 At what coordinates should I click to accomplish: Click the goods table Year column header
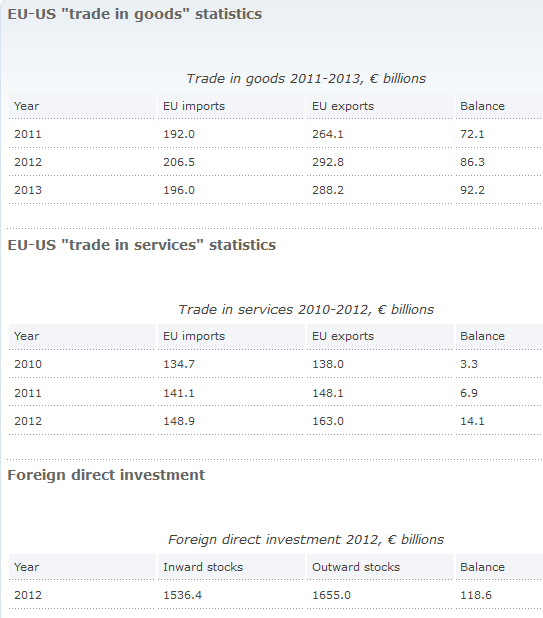(26, 106)
